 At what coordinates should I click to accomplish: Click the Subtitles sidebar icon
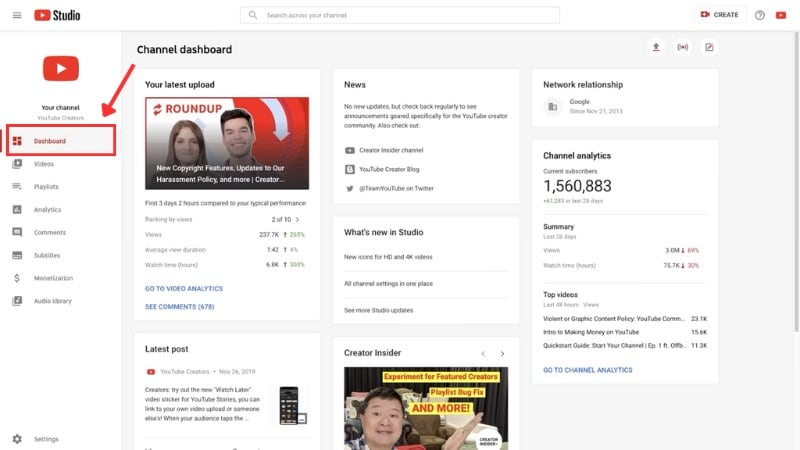[17, 255]
